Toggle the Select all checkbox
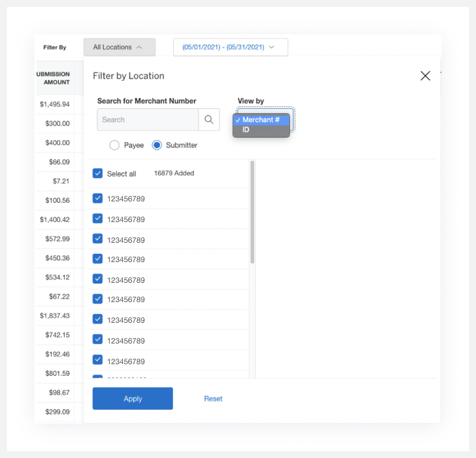Viewport: 476px width, 458px height. click(x=98, y=173)
